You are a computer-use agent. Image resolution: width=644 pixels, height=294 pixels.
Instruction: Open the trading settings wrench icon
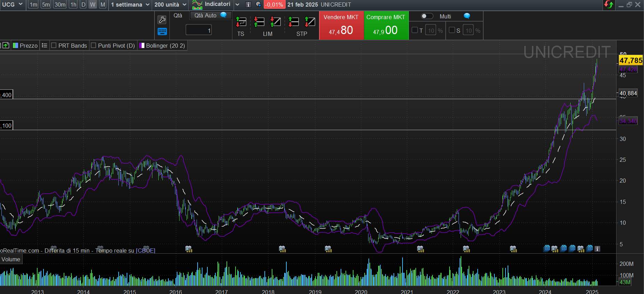tap(162, 20)
